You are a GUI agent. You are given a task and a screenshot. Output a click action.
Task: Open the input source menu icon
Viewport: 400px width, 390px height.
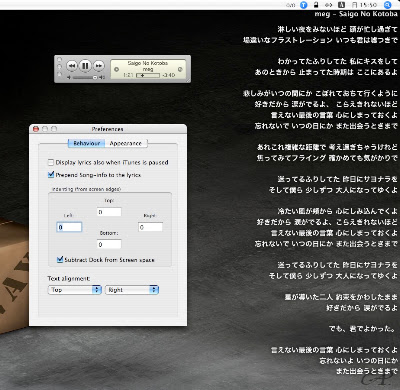341,5
